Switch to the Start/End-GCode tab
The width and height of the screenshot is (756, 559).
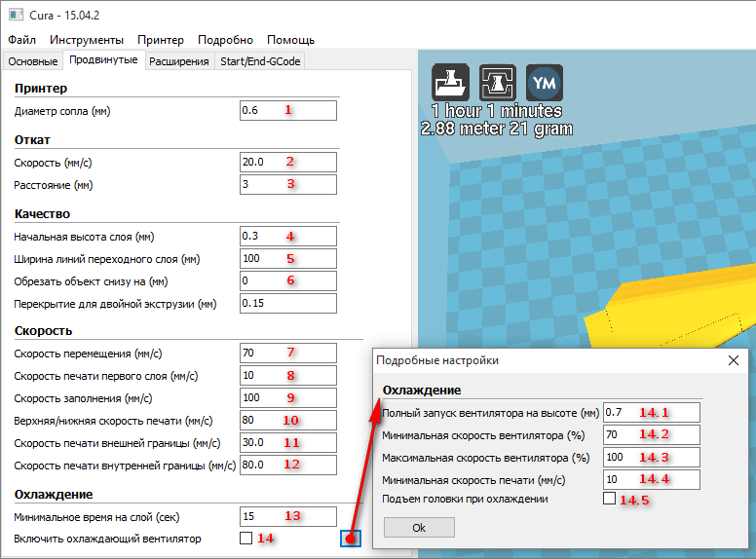click(x=260, y=61)
